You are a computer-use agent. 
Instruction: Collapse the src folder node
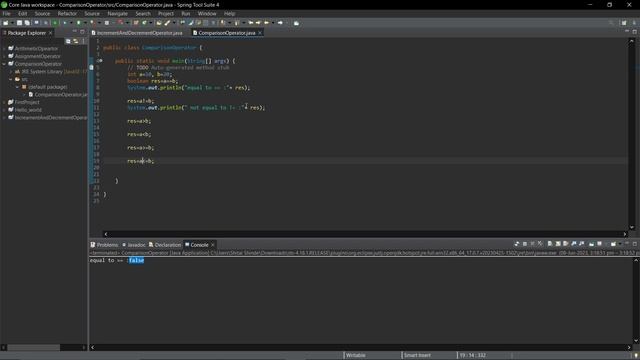(11, 79)
